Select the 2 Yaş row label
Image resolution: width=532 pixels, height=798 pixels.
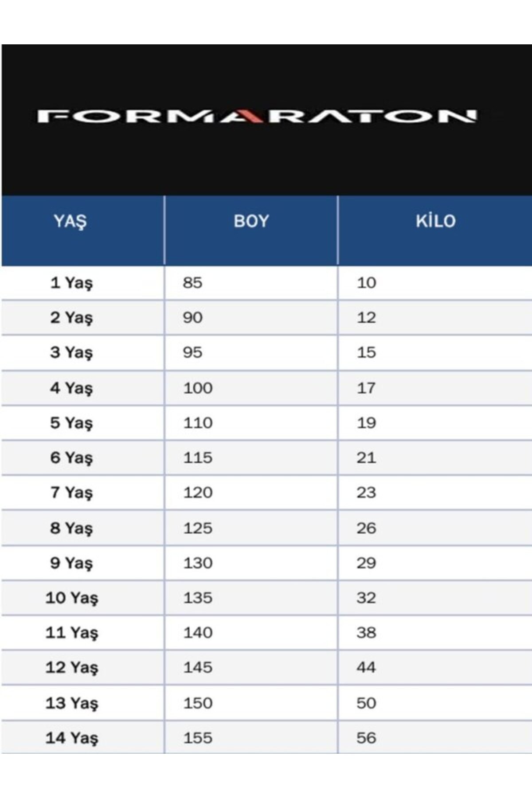coord(71,317)
